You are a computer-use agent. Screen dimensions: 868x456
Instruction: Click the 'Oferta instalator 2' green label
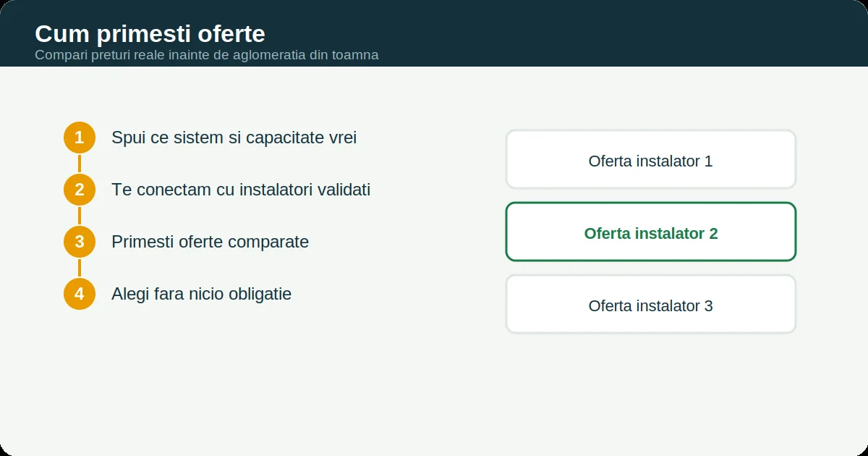(651, 234)
